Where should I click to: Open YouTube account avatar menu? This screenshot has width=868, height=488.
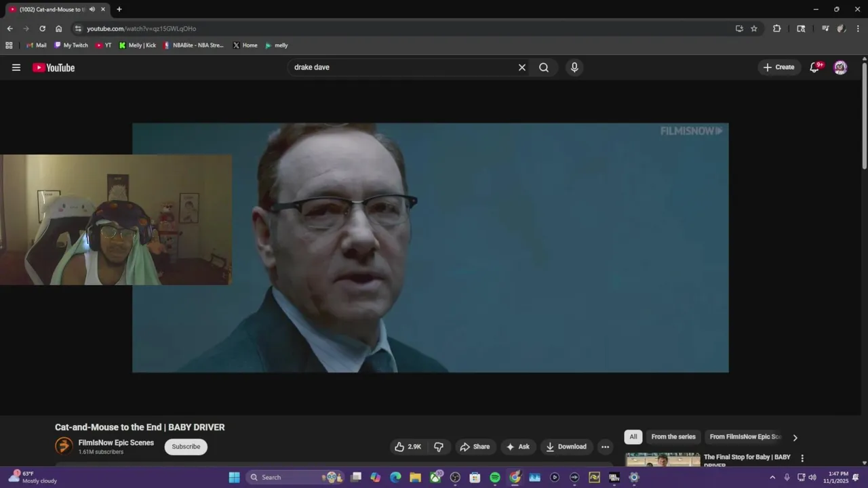point(840,67)
